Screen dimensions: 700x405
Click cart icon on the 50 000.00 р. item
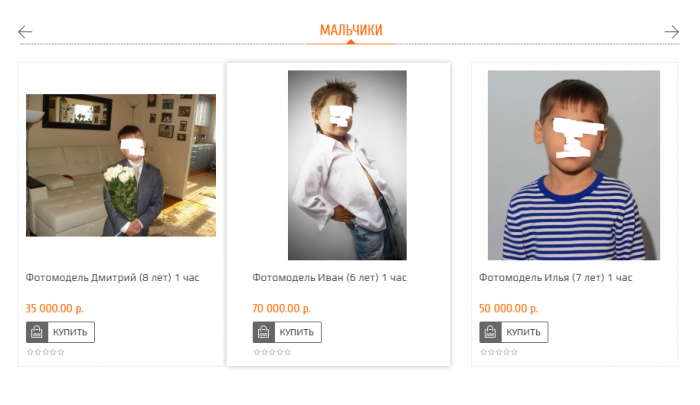point(490,332)
